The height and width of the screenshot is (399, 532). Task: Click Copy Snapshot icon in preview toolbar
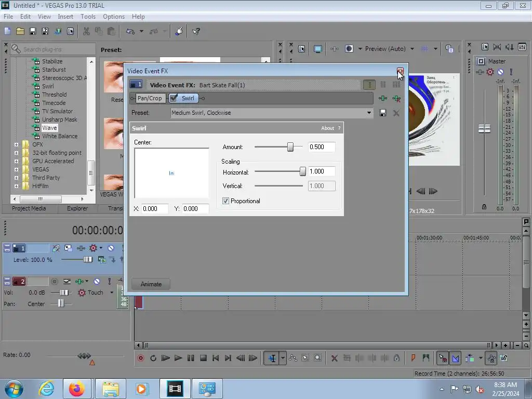pos(449,49)
